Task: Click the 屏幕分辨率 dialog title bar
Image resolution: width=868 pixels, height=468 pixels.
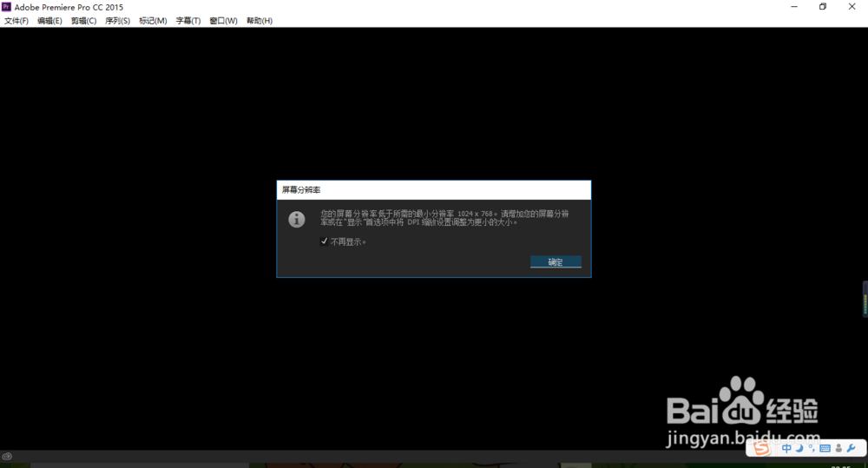Action: (x=433, y=190)
